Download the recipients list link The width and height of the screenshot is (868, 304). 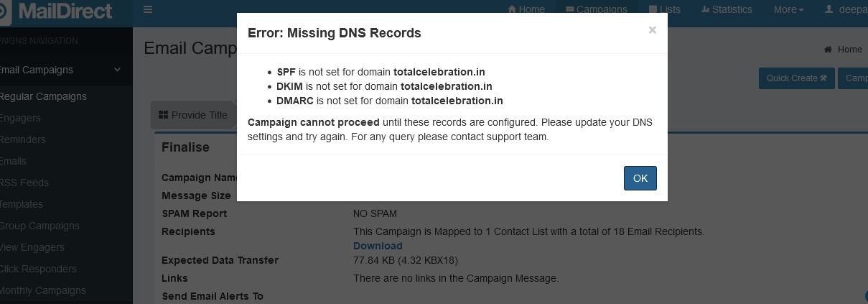click(378, 246)
